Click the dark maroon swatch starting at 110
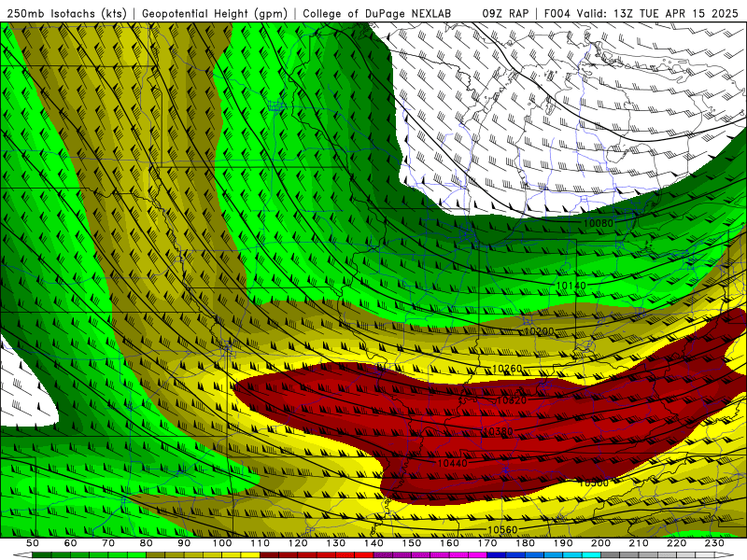The width and height of the screenshot is (747, 560). 269,555
